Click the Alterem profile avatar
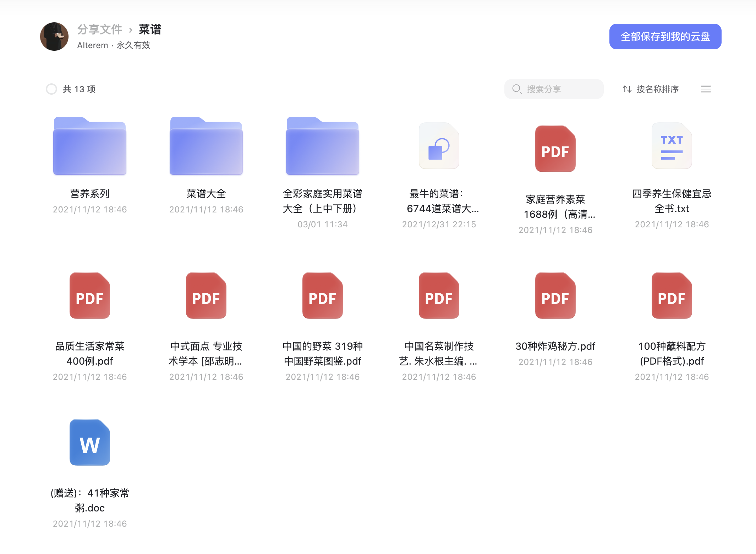The image size is (756, 554). pos(54,37)
